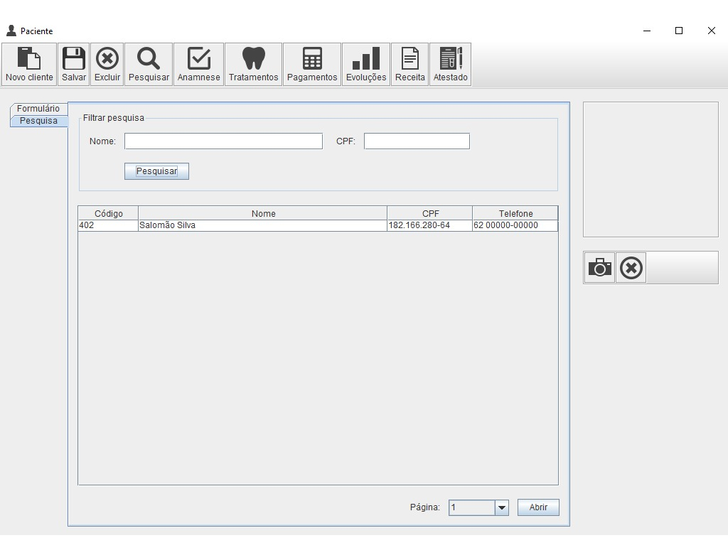Sort by the Nome column header
728x560 pixels.
[263, 213]
